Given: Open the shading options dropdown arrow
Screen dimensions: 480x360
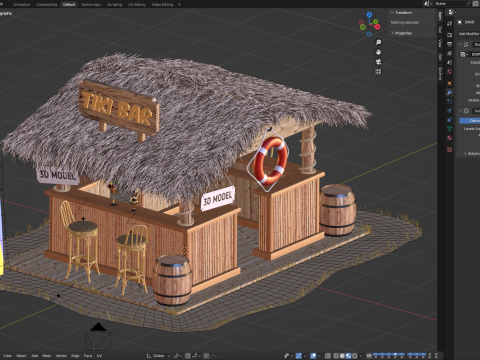Looking at the screenshot, I should (361, 356).
